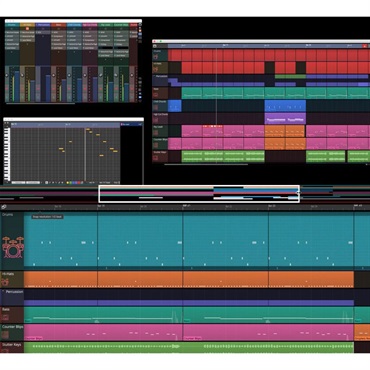Open the first plug-in slot on the Pity Lead mixer channel

click(x=105, y=32)
